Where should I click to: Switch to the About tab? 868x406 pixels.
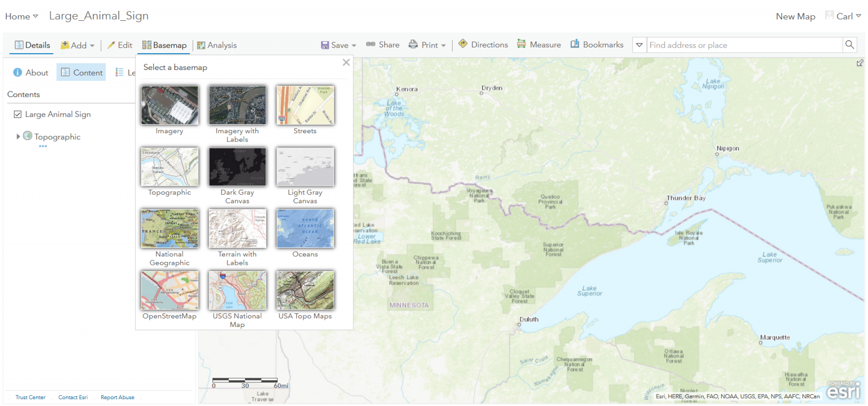point(31,72)
